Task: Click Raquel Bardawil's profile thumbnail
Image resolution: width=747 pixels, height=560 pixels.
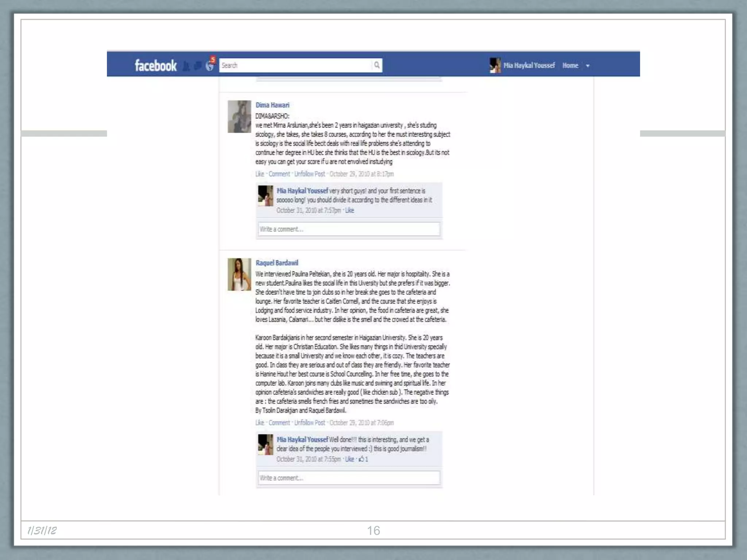Action: pos(239,275)
